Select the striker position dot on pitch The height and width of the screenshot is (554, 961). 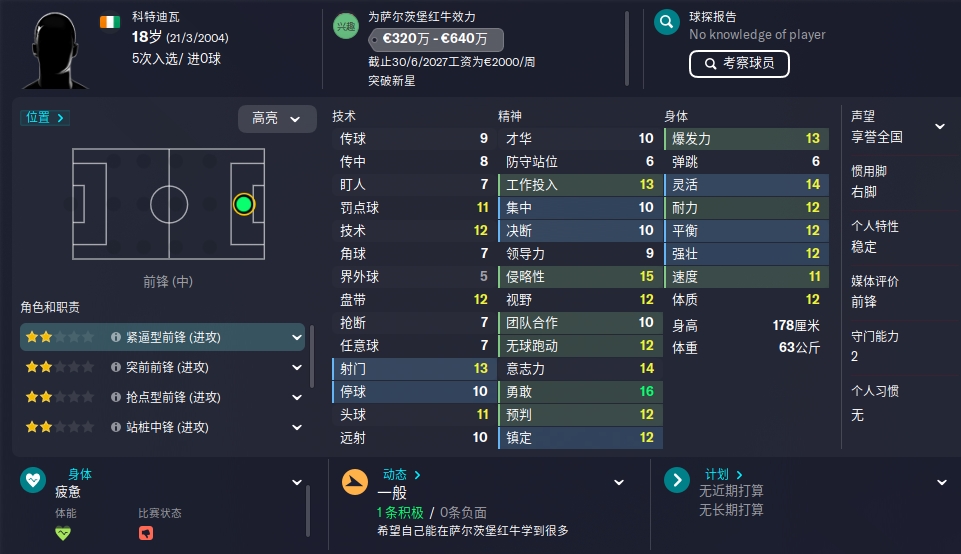244,204
